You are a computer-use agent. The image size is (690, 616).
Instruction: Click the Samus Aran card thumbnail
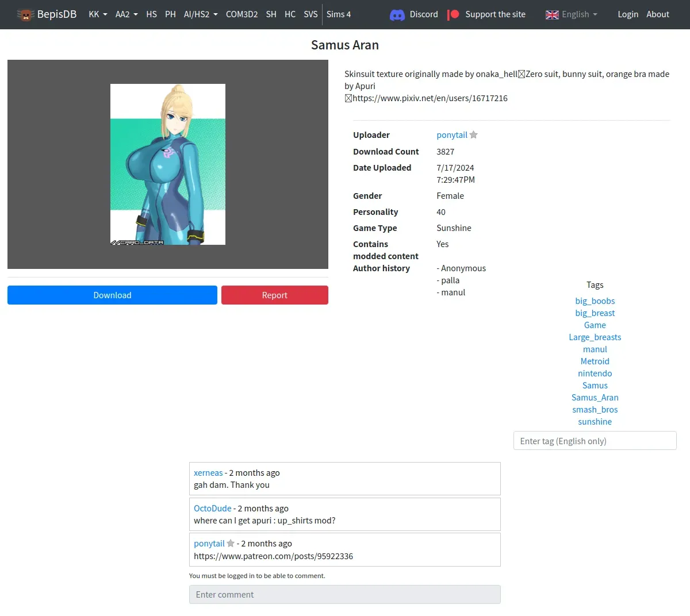(x=168, y=164)
